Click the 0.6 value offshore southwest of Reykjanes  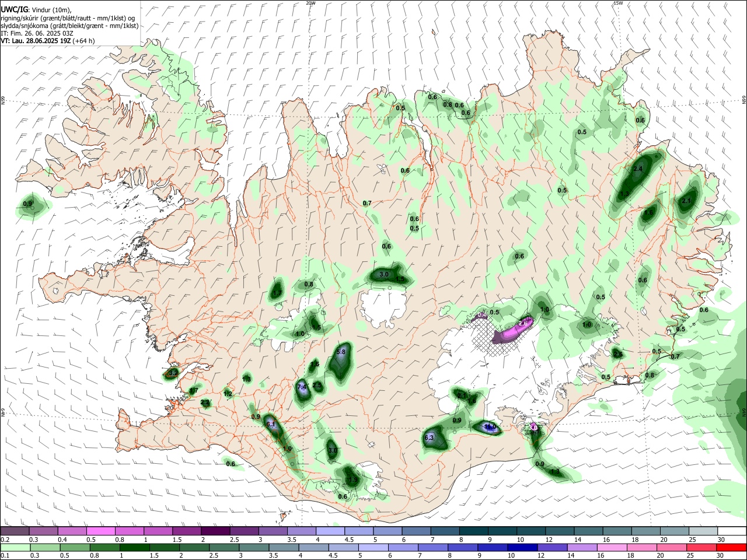pyautogui.click(x=231, y=464)
